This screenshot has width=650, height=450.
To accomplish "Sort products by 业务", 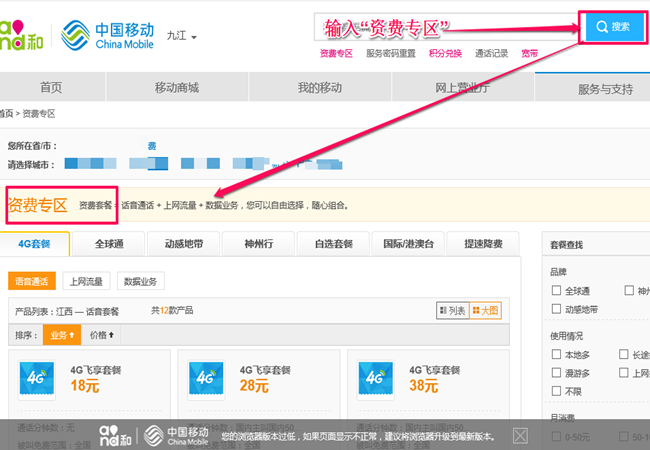I will pos(62,335).
